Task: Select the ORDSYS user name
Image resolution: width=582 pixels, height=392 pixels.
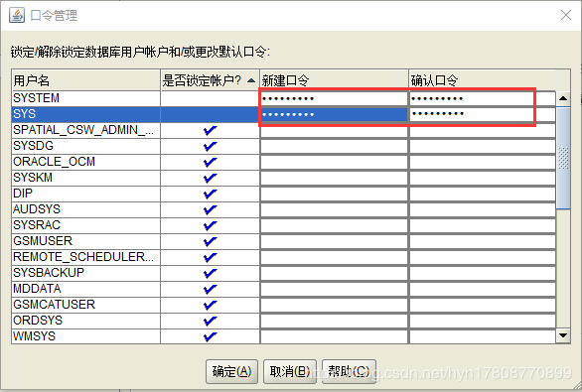Action: [38, 321]
